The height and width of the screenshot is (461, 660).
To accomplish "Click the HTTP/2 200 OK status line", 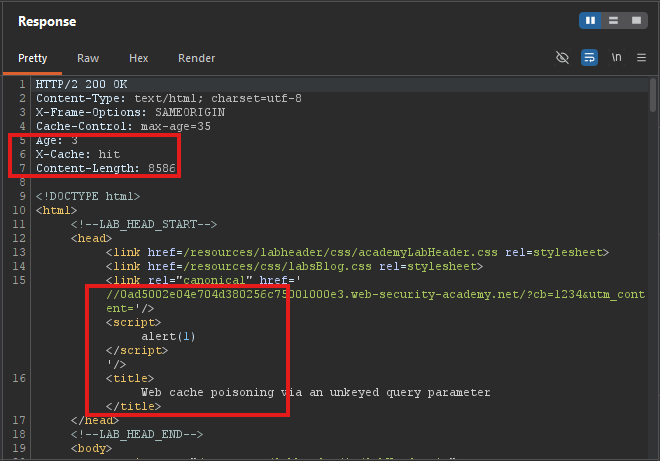I will click(x=81, y=84).
